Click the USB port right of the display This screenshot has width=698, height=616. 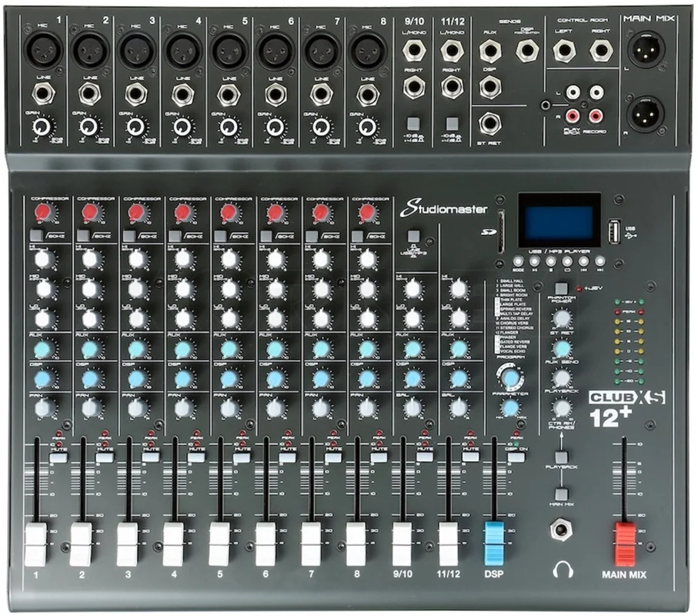click(x=614, y=232)
